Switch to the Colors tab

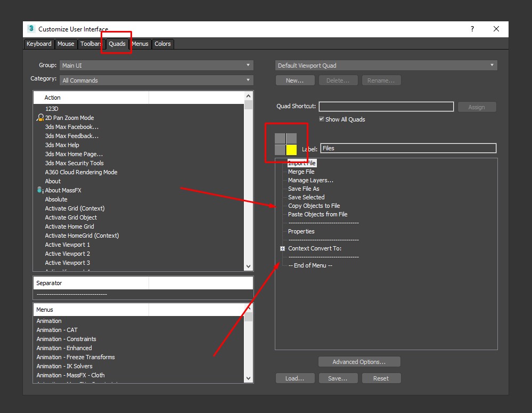pyautogui.click(x=162, y=44)
